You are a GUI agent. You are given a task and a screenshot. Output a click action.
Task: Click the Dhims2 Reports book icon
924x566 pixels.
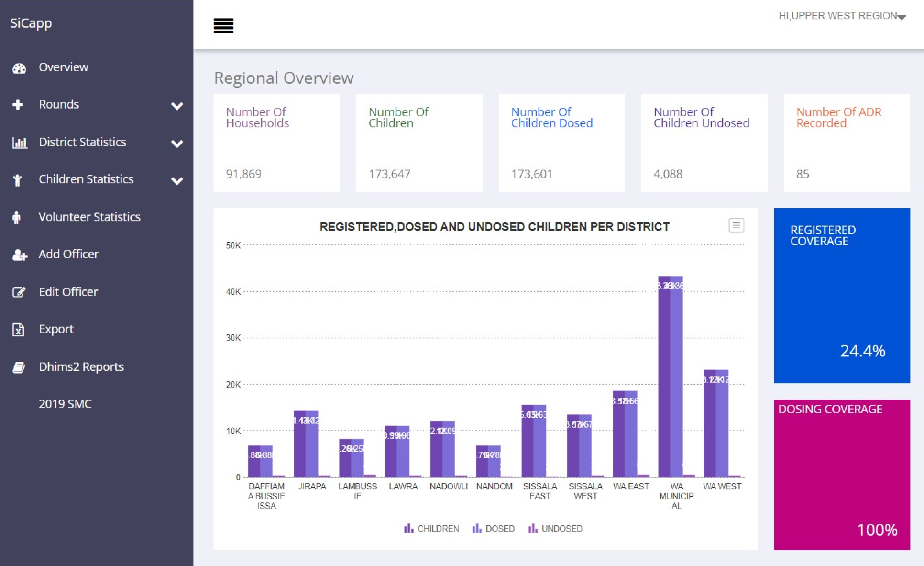point(19,367)
